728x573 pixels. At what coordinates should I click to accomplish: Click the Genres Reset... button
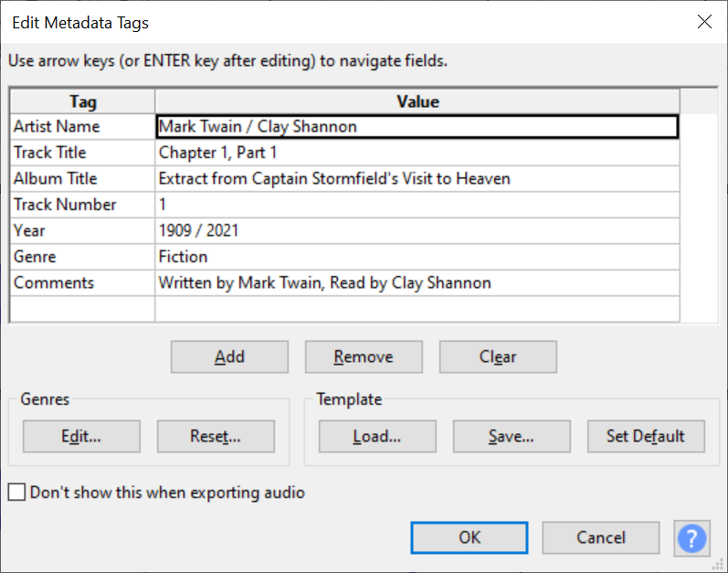216,436
